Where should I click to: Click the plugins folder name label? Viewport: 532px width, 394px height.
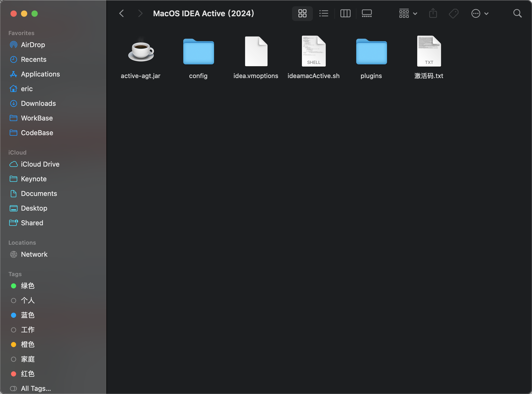[x=371, y=76]
